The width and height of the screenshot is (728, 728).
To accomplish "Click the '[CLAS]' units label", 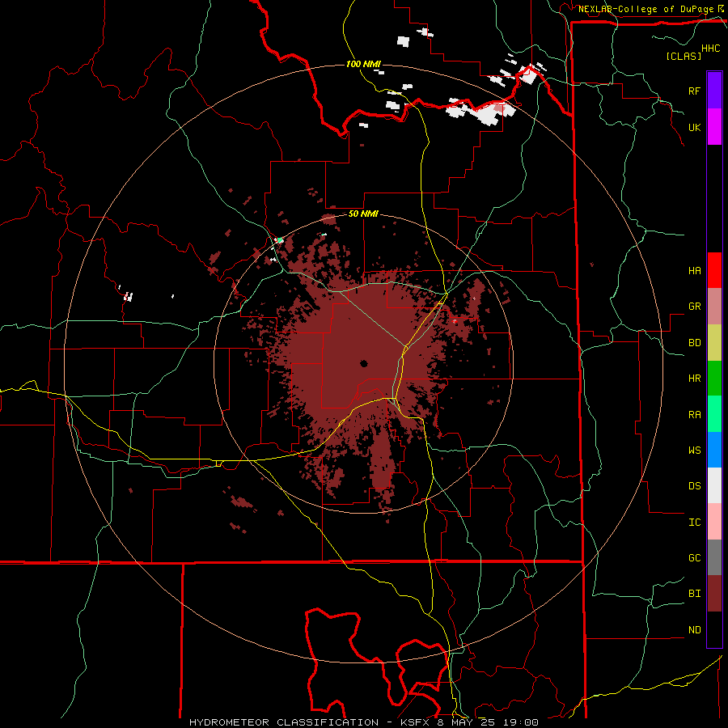I will click(x=684, y=56).
